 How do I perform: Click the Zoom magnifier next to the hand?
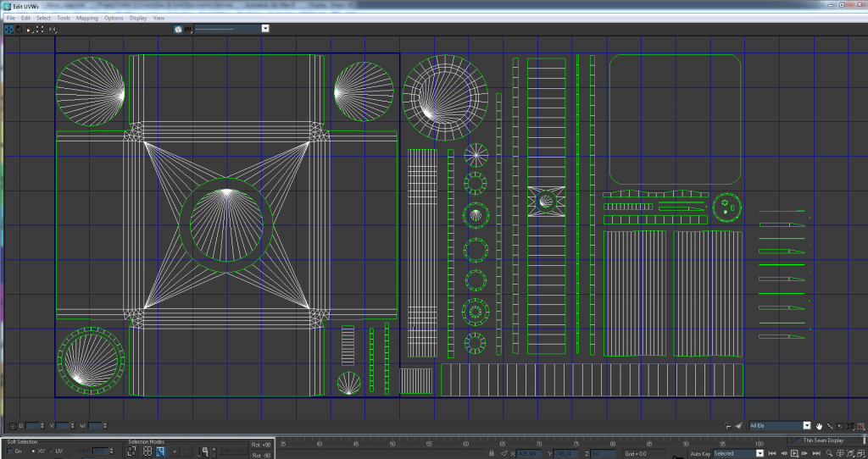coord(830,425)
